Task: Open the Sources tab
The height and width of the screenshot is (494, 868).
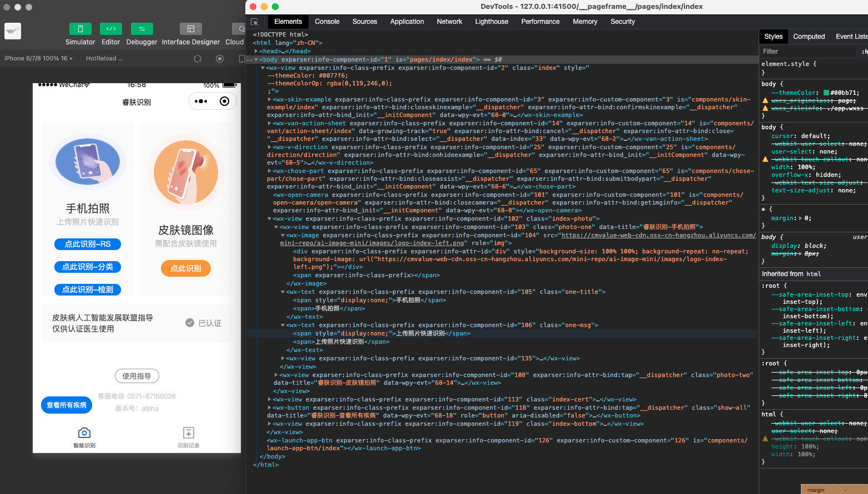Action: click(x=365, y=22)
